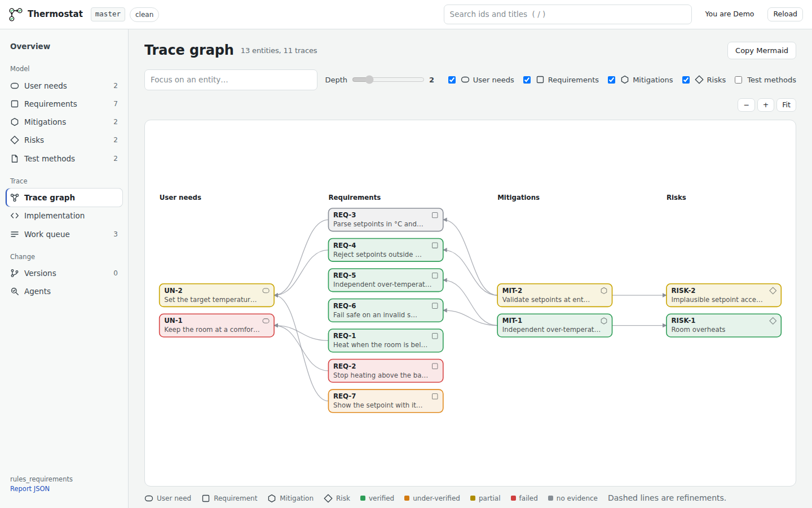Click the Depth slider
The width and height of the screenshot is (812, 508).
click(388, 80)
